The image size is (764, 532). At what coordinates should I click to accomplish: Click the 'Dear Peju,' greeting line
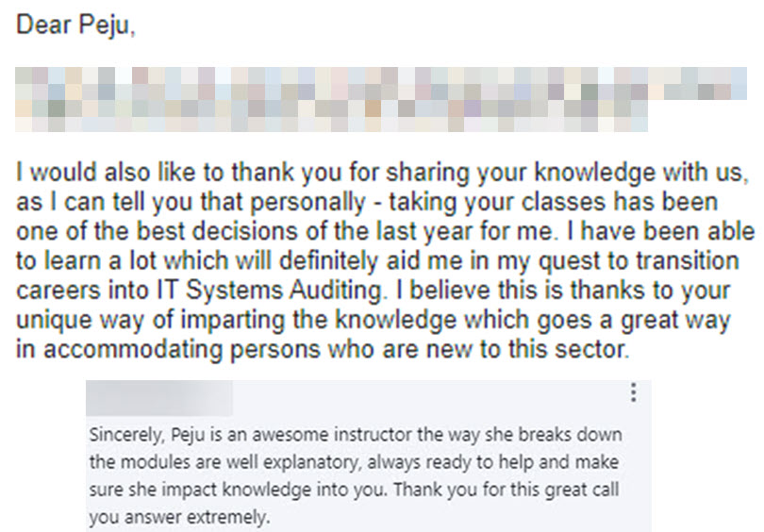click(x=75, y=25)
